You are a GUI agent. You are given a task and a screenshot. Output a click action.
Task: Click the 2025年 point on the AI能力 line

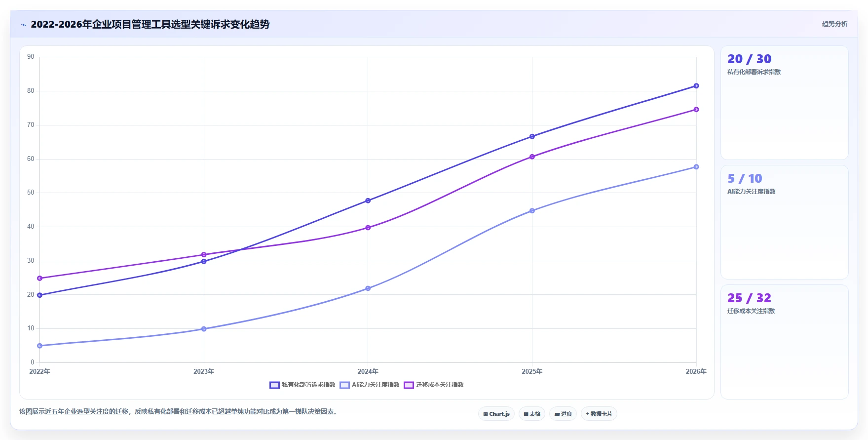(x=532, y=211)
